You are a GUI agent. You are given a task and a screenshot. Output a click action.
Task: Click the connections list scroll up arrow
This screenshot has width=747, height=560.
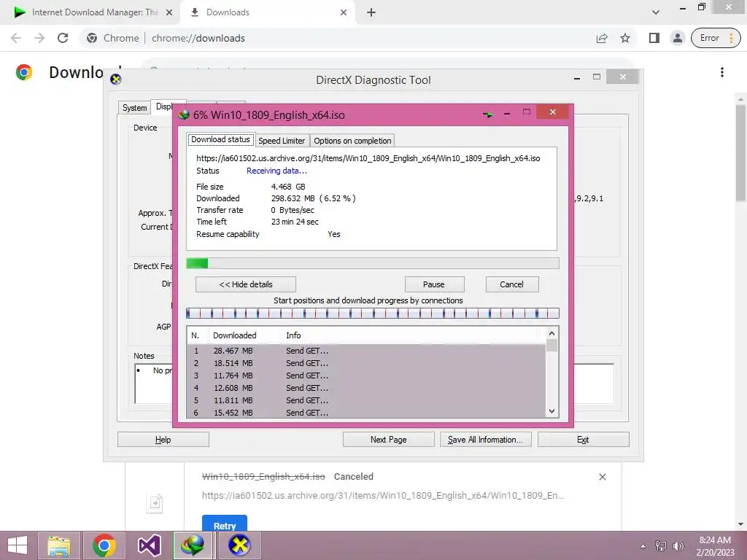click(x=551, y=333)
